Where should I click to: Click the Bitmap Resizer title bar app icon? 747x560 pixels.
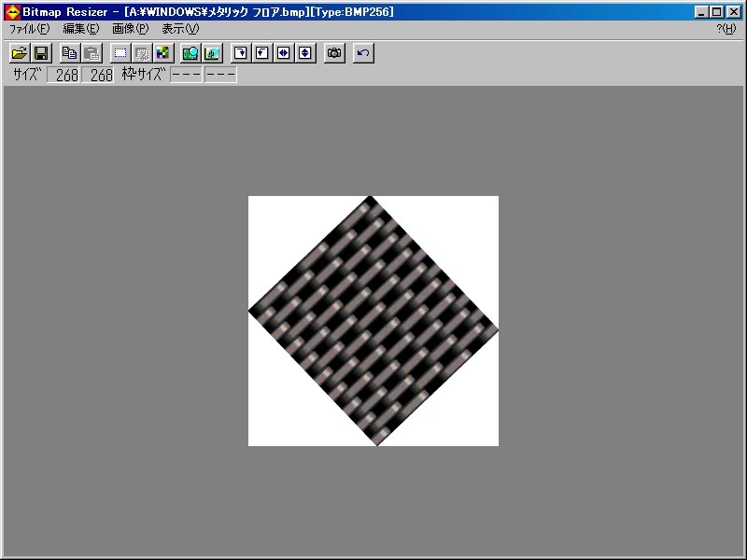pos(13,12)
